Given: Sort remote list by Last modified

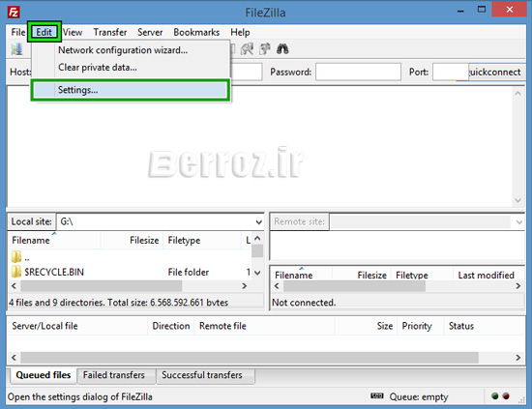Looking at the screenshot, I should coord(488,275).
